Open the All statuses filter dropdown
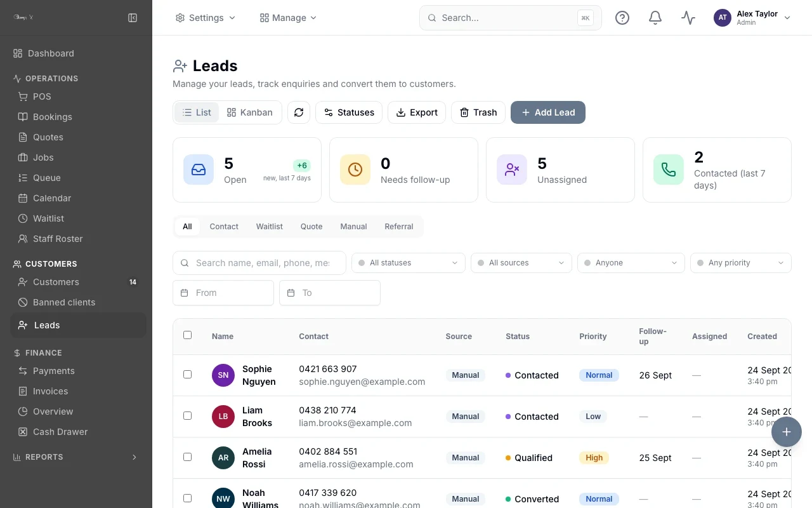The image size is (812, 508). pyautogui.click(x=409, y=263)
